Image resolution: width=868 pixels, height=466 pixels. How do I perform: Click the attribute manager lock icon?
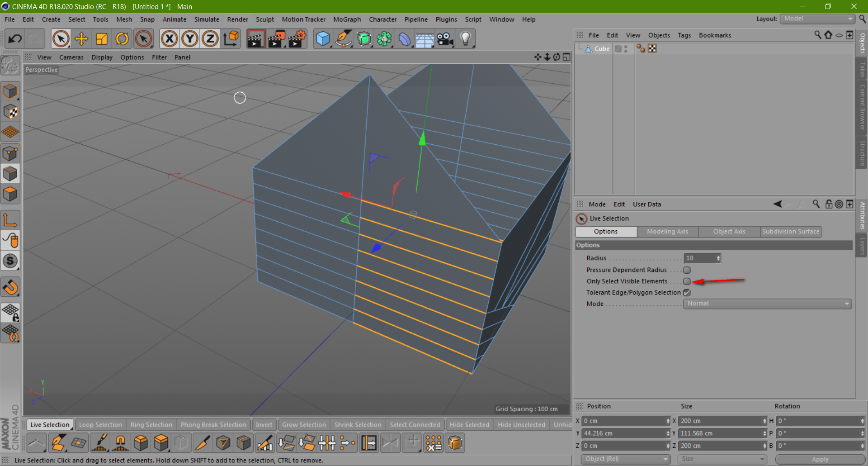(x=829, y=204)
